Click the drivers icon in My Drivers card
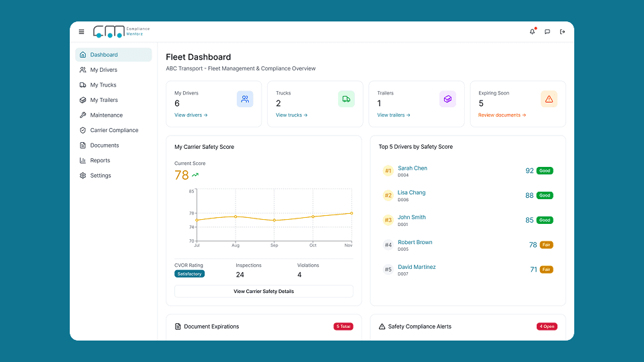The image size is (644, 362). tap(245, 99)
